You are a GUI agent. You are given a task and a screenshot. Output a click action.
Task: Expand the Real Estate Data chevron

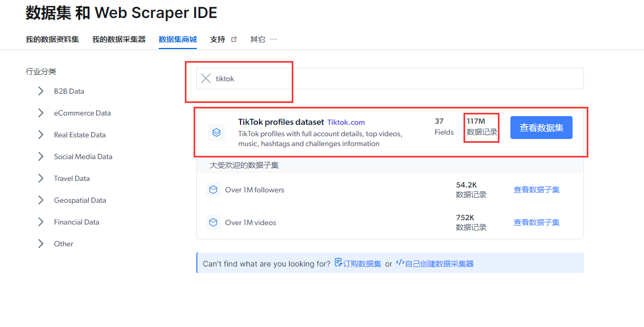point(41,135)
